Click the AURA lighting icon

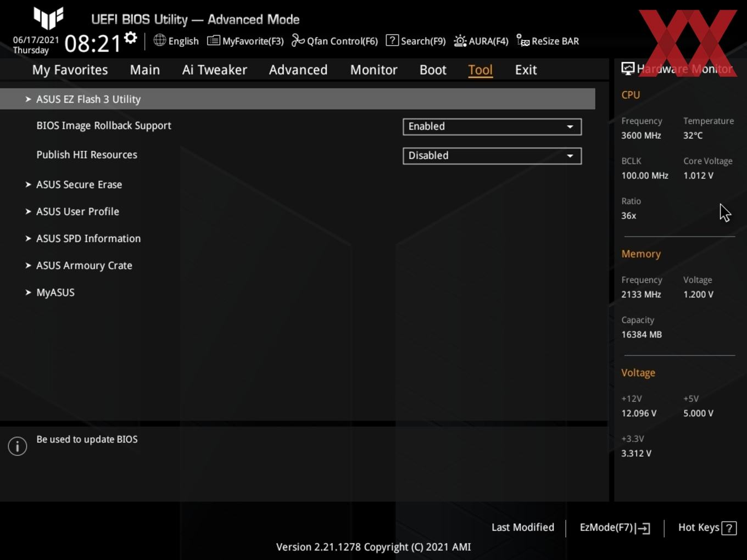click(460, 41)
